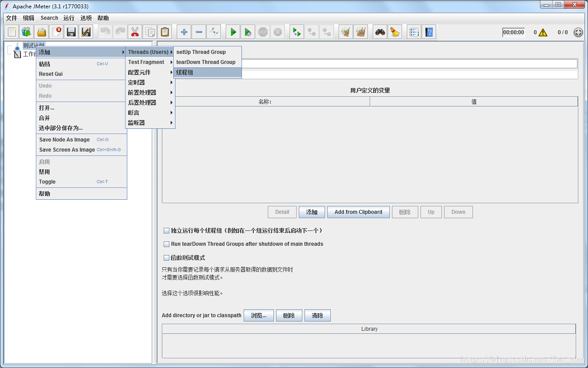This screenshot has width=588, height=368.
Task: Open the 运行 menu
Action: [x=69, y=18]
